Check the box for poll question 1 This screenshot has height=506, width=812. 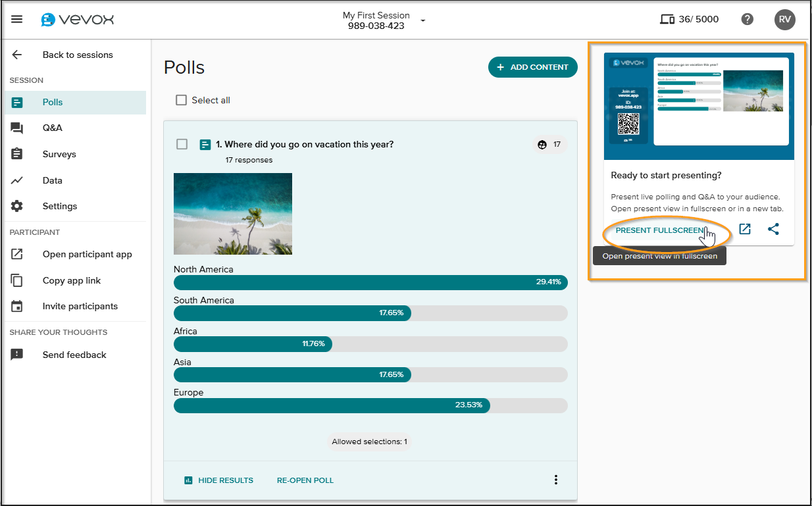tap(182, 144)
